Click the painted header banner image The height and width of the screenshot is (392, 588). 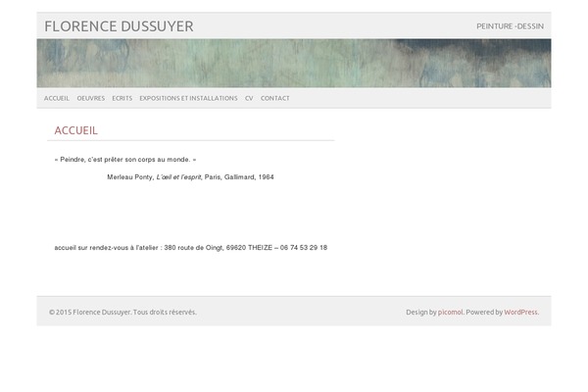click(x=294, y=63)
